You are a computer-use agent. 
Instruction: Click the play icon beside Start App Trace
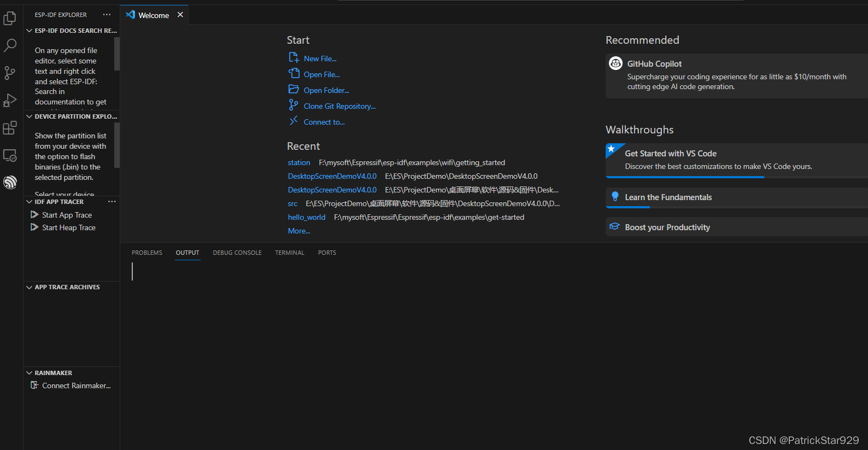(34, 214)
